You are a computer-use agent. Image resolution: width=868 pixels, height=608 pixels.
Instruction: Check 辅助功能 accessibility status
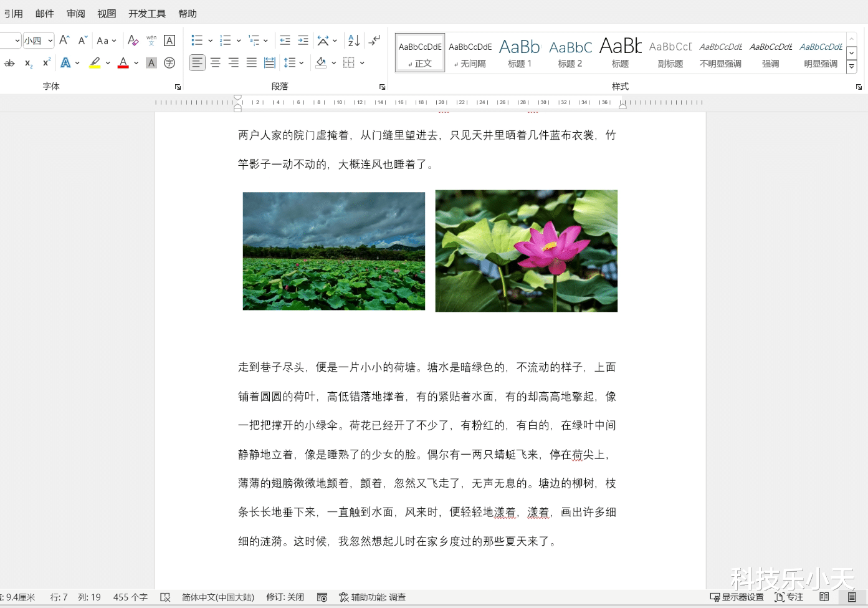pyautogui.click(x=372, y=597)
